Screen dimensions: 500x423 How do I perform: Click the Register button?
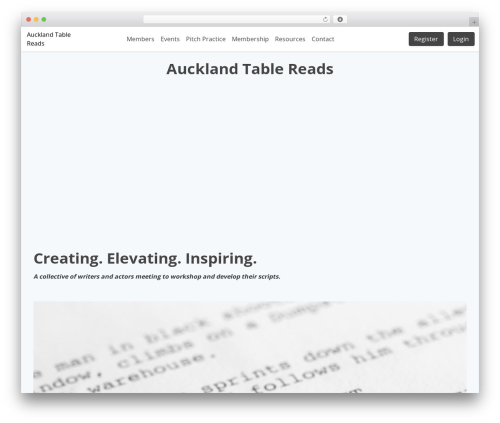pos(426,39)
